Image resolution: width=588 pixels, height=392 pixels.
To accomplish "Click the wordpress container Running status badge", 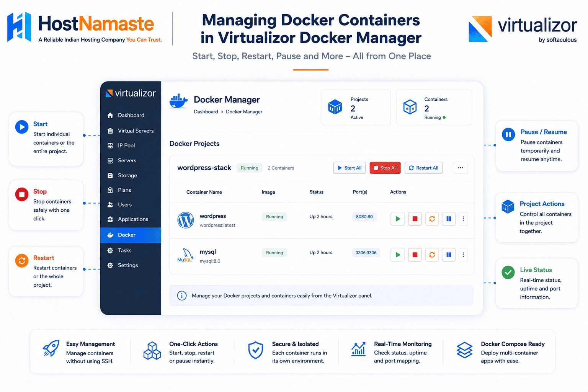I will coord(274,217).
